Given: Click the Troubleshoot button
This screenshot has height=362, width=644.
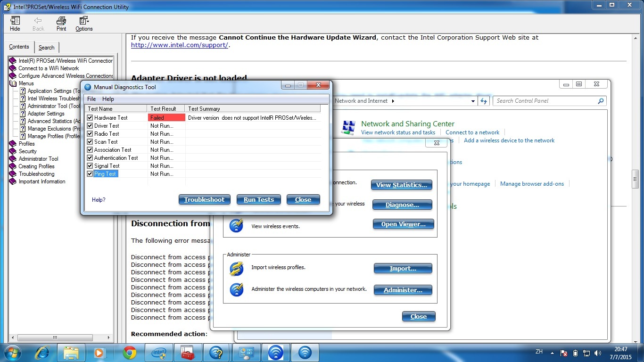Looking at the screenshot, I should point(205,199).
